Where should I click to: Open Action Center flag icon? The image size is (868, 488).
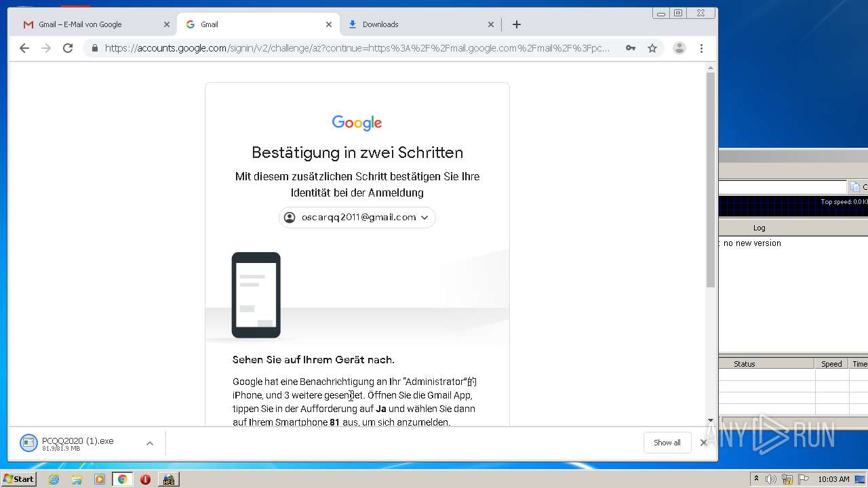[803, 479]
